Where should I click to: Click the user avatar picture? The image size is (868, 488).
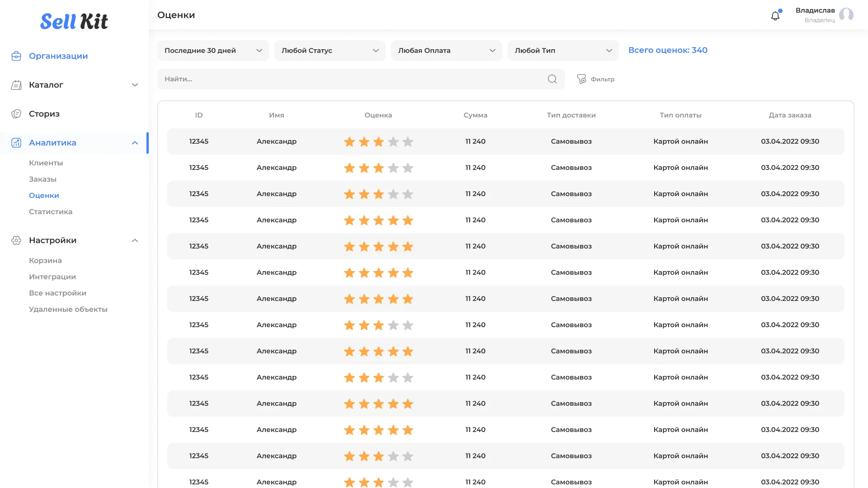click(x=846, y=15)
